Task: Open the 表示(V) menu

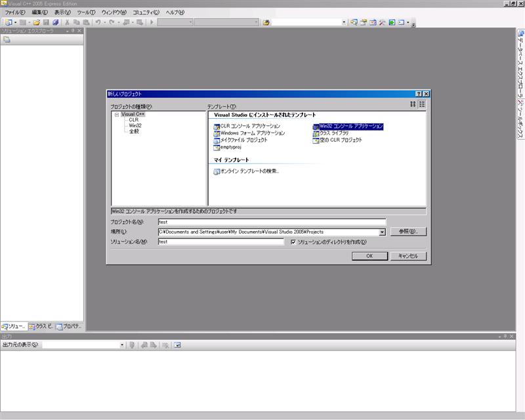Action: (x=62, y=12)
